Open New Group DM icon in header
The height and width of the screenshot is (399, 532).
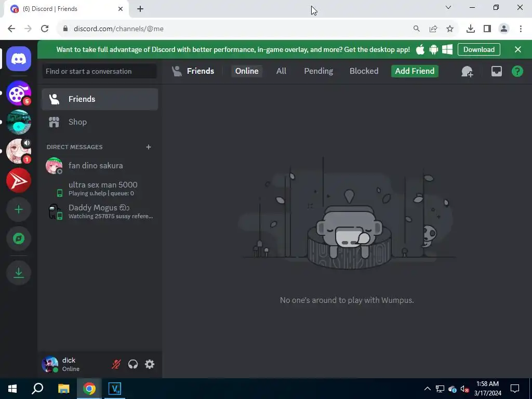(467, 71)
